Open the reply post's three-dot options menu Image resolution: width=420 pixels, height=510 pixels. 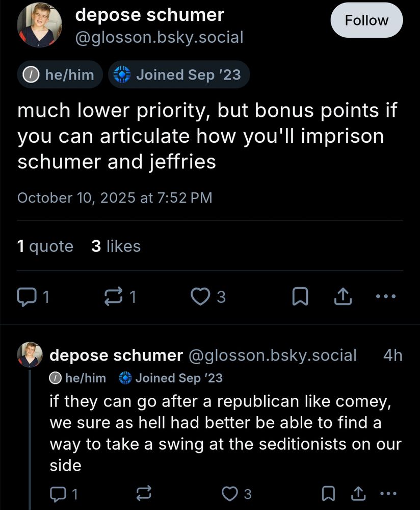click(388, 493)
